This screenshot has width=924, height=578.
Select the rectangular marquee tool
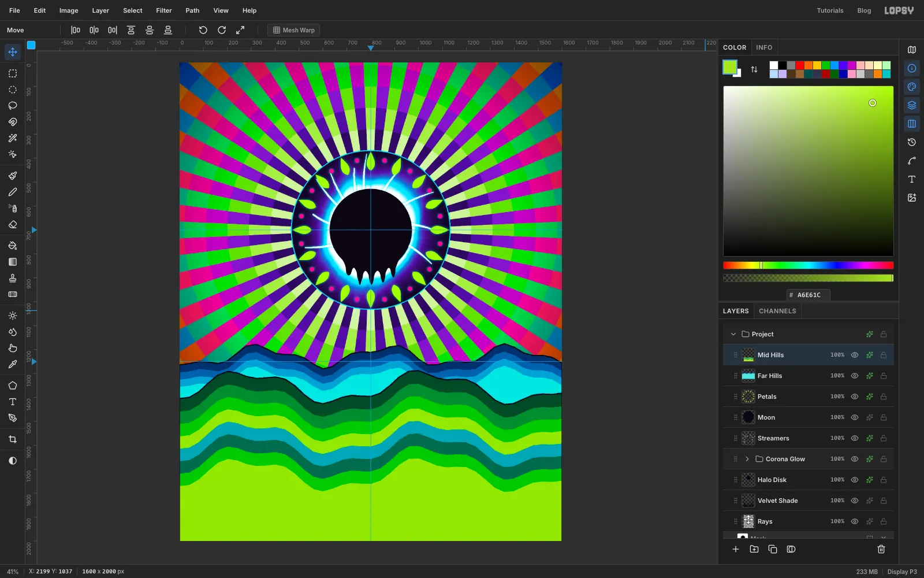(13, 73)
